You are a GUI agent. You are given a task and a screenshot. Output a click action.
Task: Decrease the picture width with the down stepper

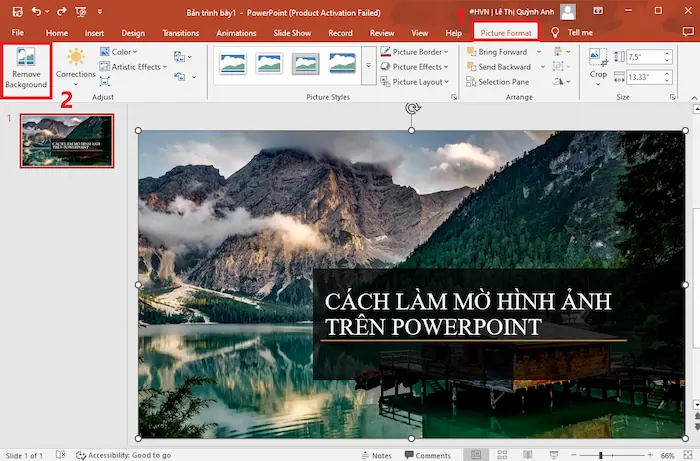tap(667, 80)
